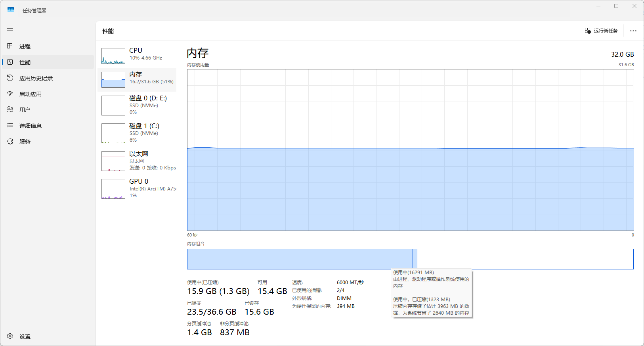The height and width of the screenshot is (346, 644).
Task: Click the 32.0 GB total memory label
Action: click(622, 54)
